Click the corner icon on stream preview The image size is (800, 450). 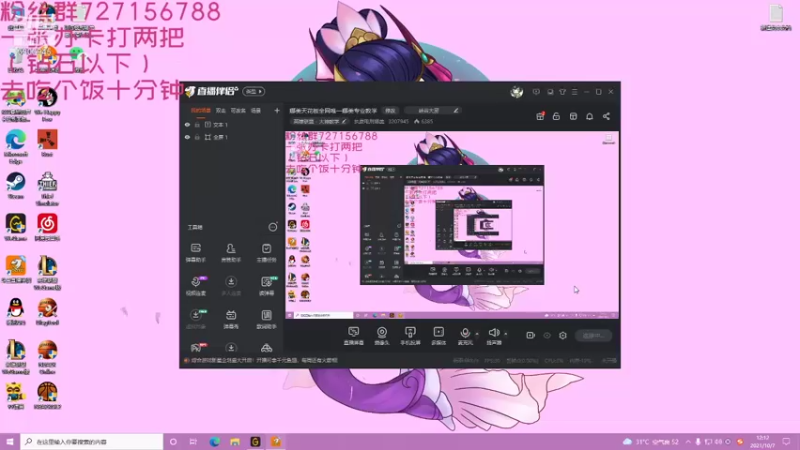(x=608, y=139)
